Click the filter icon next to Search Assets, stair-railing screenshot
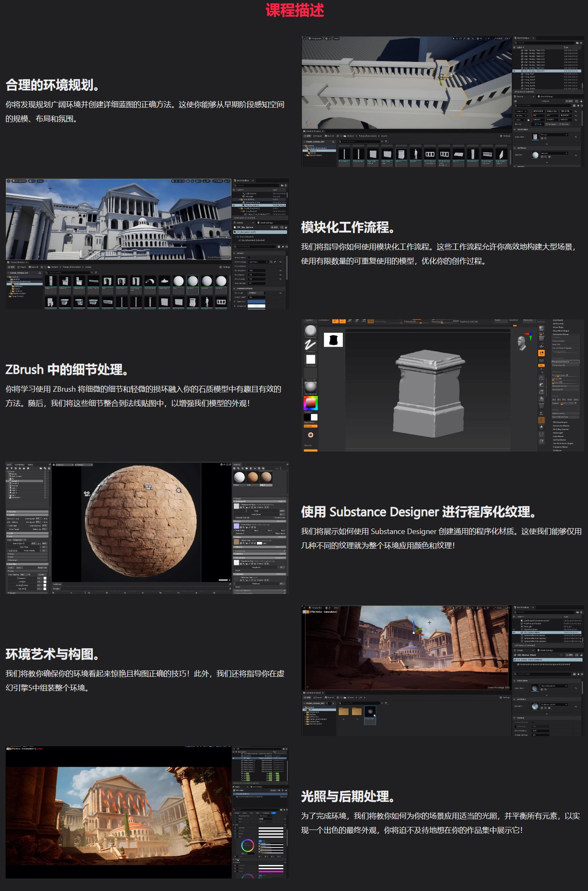The image size is (588, 891). [x=386, y=141]
